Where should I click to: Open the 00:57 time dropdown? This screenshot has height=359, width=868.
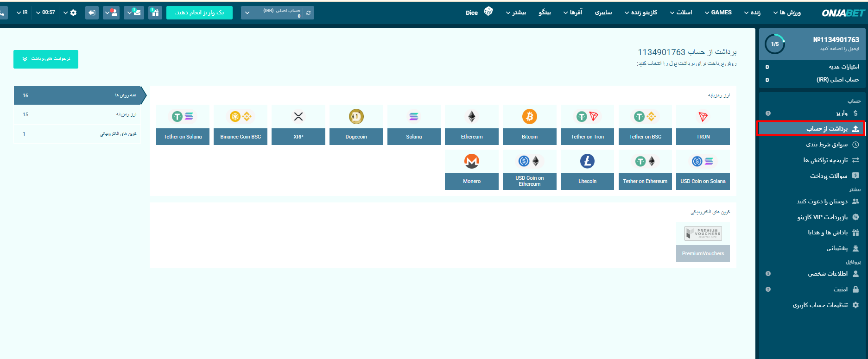coord(45,13)
